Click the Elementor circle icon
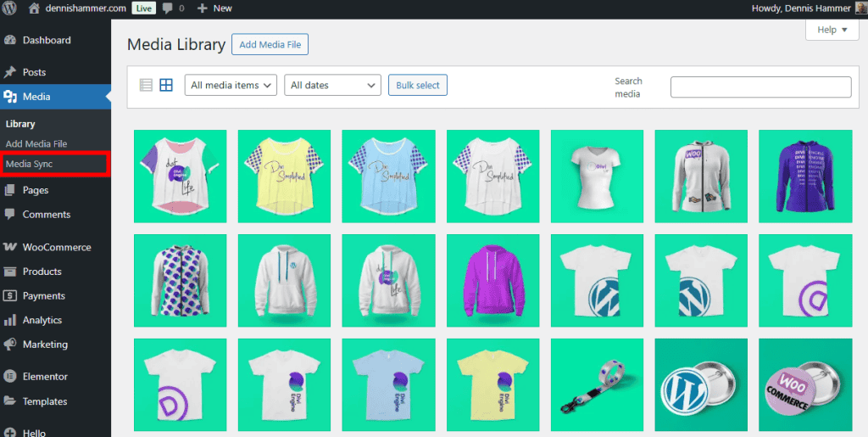The width and height of the screenshot is (868, 437). click(9, 377)
